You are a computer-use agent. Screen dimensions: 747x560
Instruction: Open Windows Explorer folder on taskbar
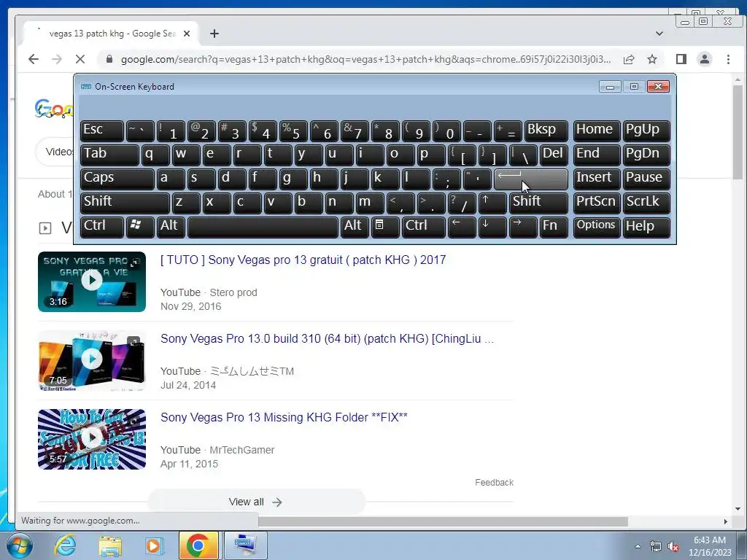[x=110, y=545]
